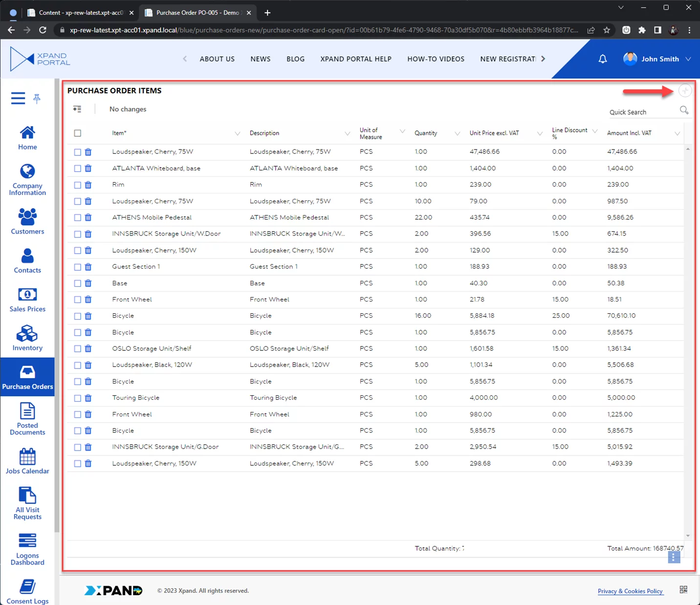Click the add item plus icon
Screen dimensions: 700x605
[685, 91]
